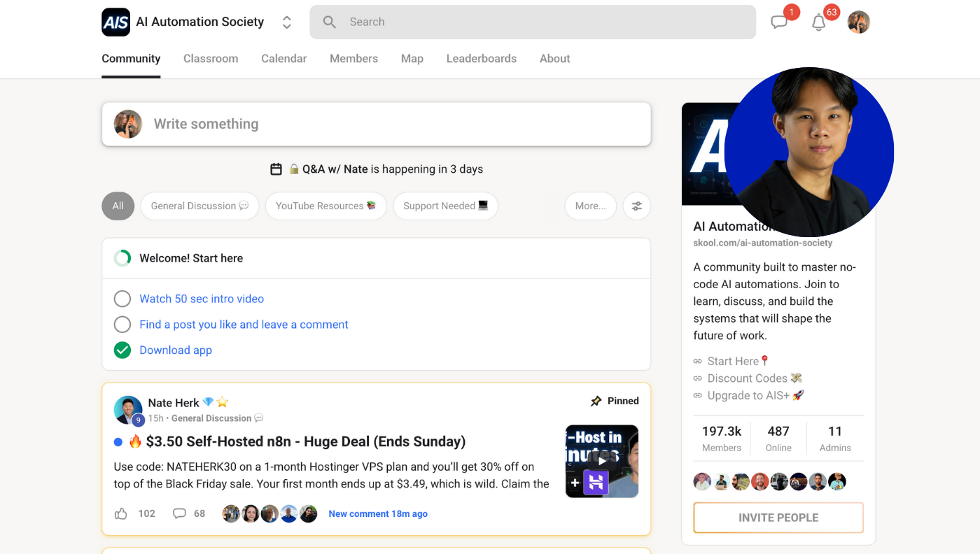Open the feed filter settings icon
980x554 pixels.
coord(636,206)
